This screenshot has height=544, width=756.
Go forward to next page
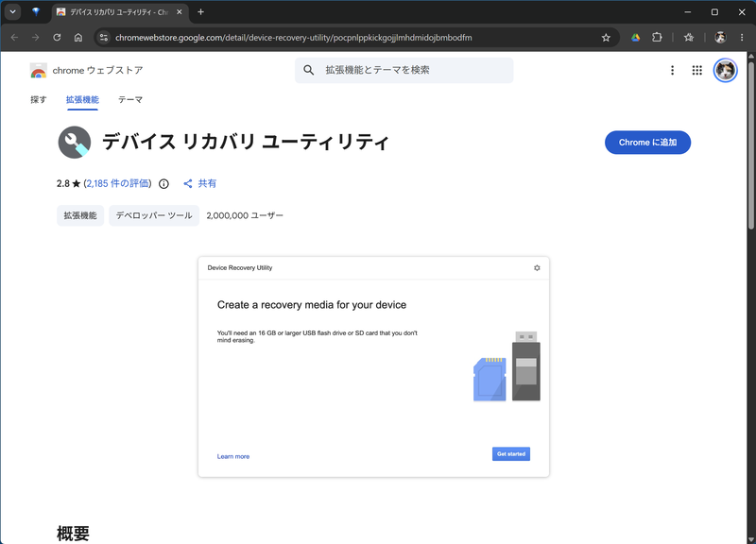pyautogui.click(x=36, y=37)
